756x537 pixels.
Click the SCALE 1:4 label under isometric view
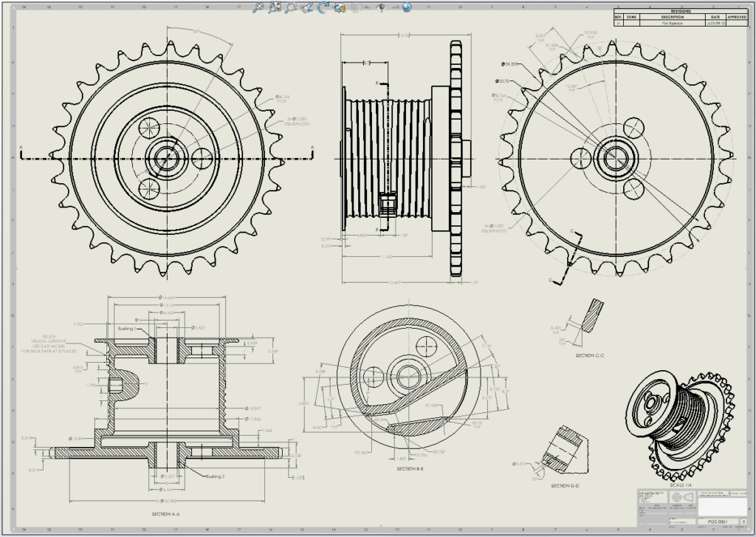tap(680, 485)
